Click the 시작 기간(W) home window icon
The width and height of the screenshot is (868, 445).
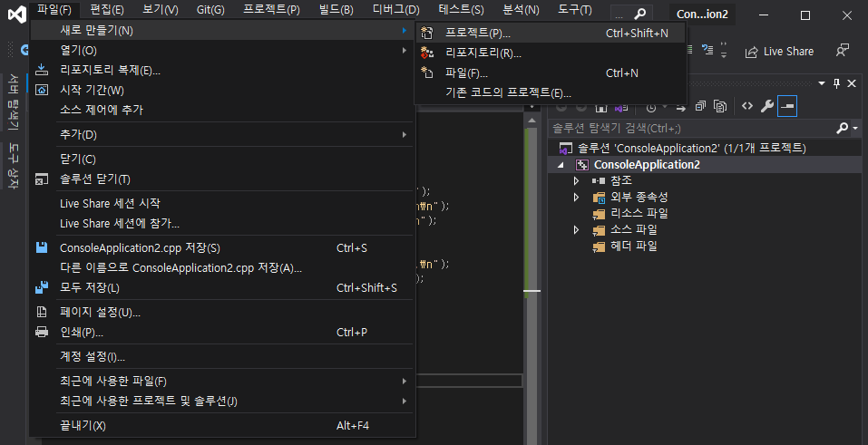click(42, 91)
